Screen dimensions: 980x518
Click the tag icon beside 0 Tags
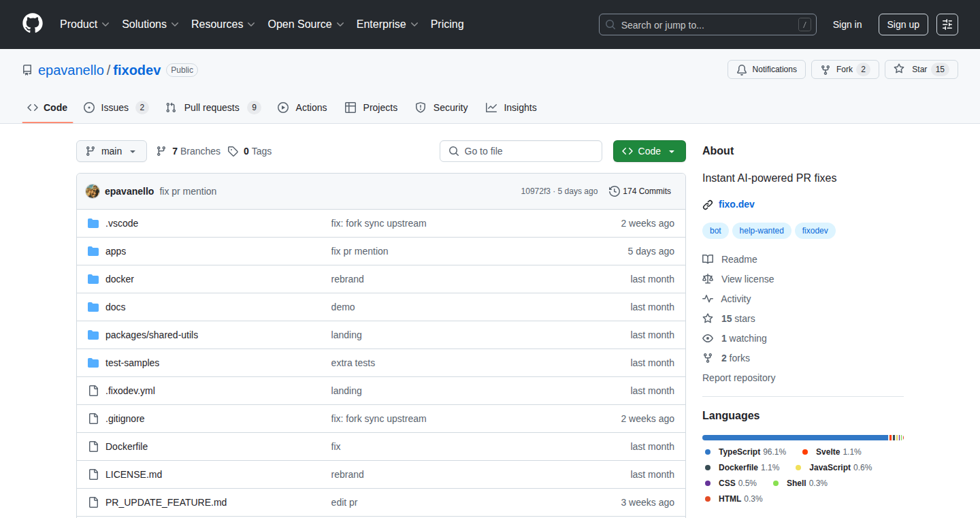click(233, 151)
